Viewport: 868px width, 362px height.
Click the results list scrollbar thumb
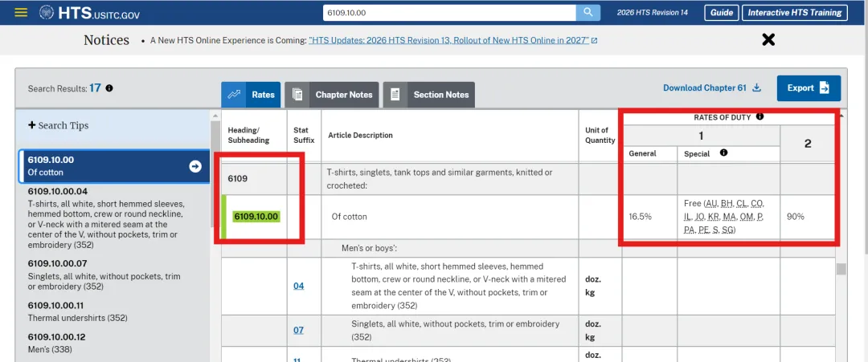[x=215, y=176]
